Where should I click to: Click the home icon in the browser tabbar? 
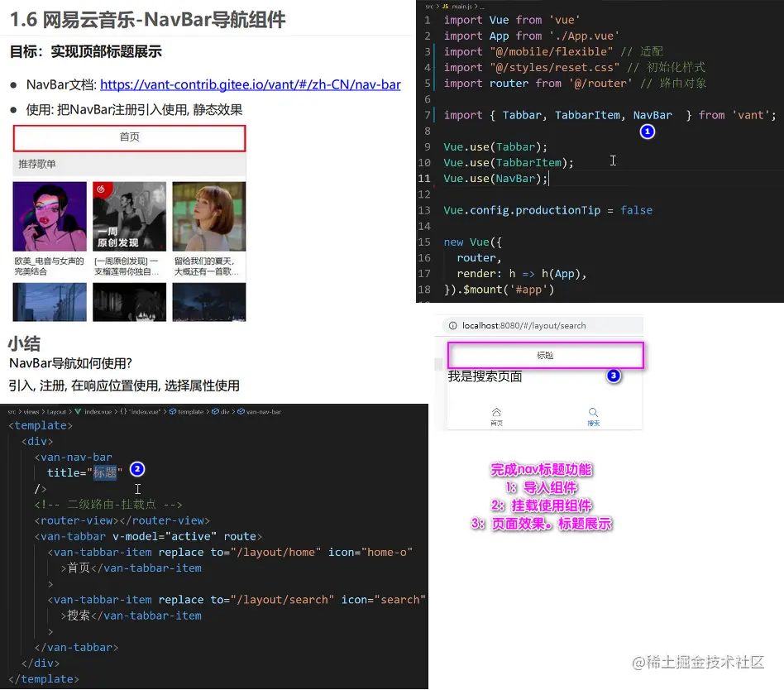[x=496, y=412]
